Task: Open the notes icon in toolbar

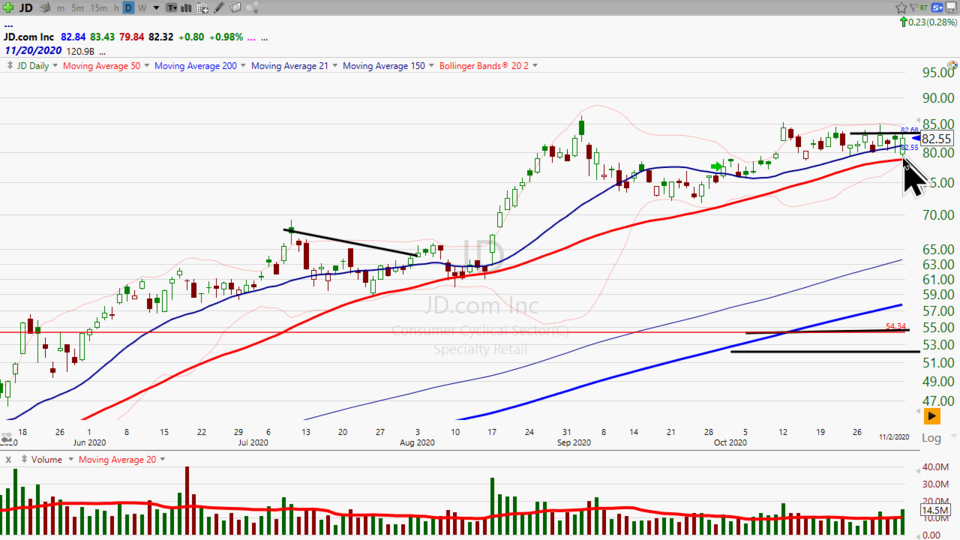Action: (236, 8)
